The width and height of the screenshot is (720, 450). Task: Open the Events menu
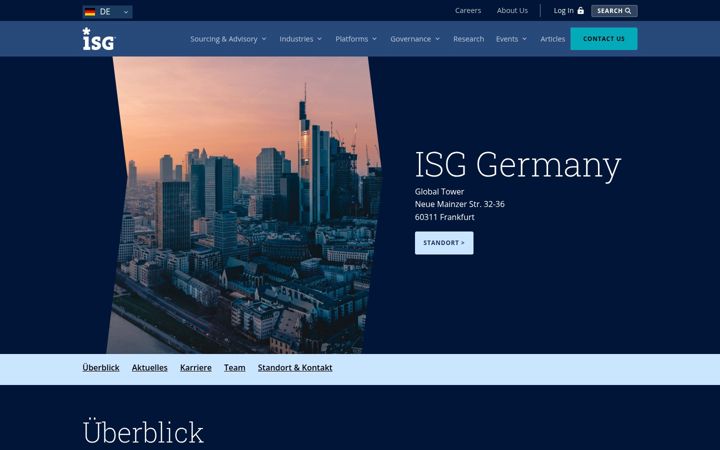click(x=507, y=39)
